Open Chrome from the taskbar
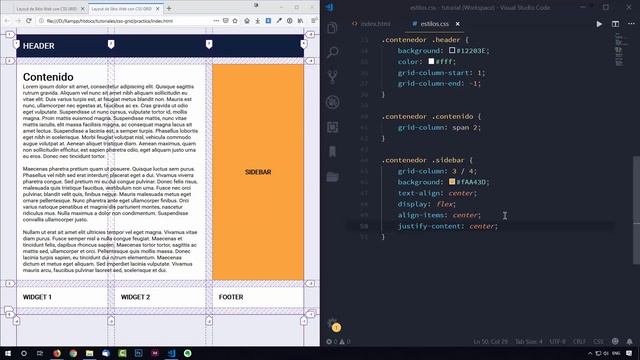The width and height of the screenshot is (640, 360). tap(73, 353)
